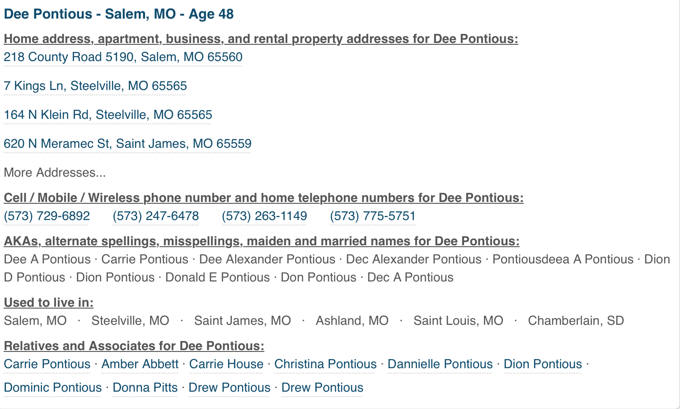The width and height of the screenshot is (680, 409).
Task: Open relative Carrie Pontious link
Action: click(x=47, y=364)
